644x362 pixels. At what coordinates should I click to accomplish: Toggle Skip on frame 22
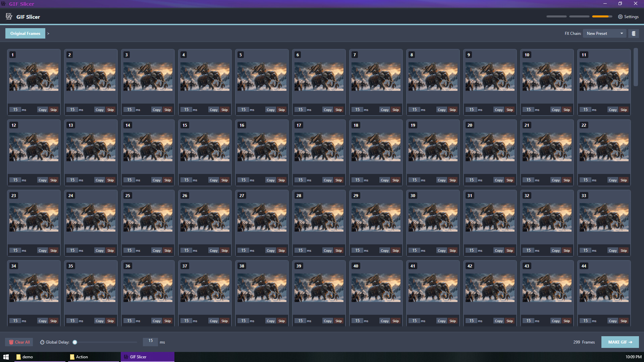(x=624, y=180)
